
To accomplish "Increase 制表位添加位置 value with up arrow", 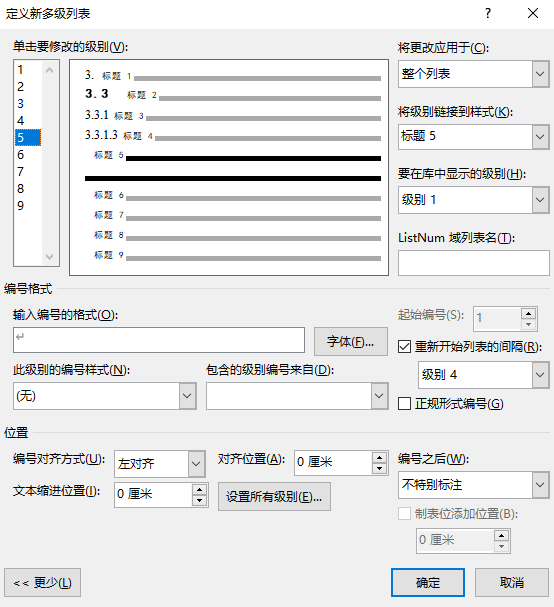I will click(501, 535).
